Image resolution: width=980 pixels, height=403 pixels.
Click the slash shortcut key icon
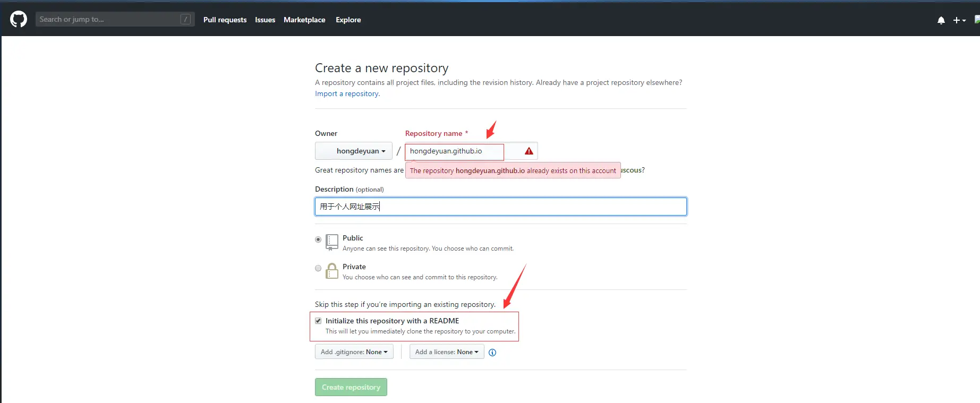(185, 20)
